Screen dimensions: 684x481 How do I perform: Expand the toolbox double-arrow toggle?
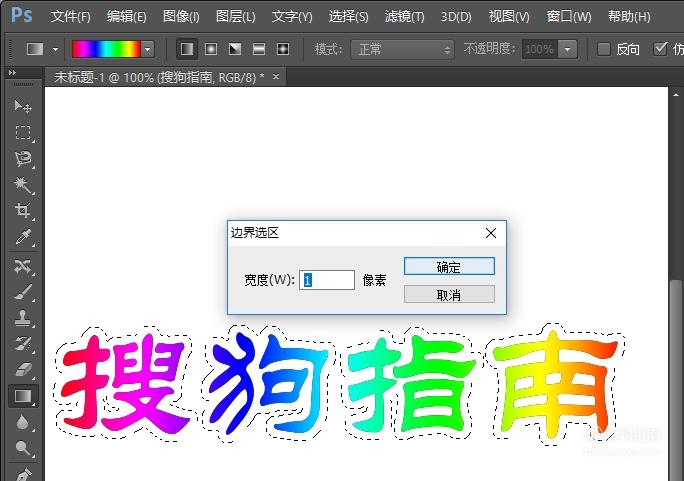[12, 73]
